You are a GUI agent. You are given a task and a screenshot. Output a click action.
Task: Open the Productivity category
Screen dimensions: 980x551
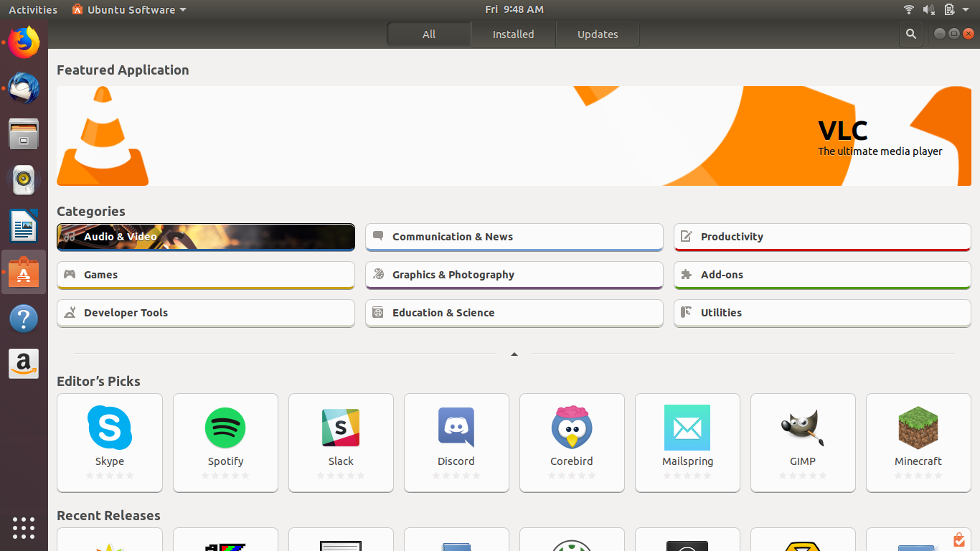coord(822,237)
